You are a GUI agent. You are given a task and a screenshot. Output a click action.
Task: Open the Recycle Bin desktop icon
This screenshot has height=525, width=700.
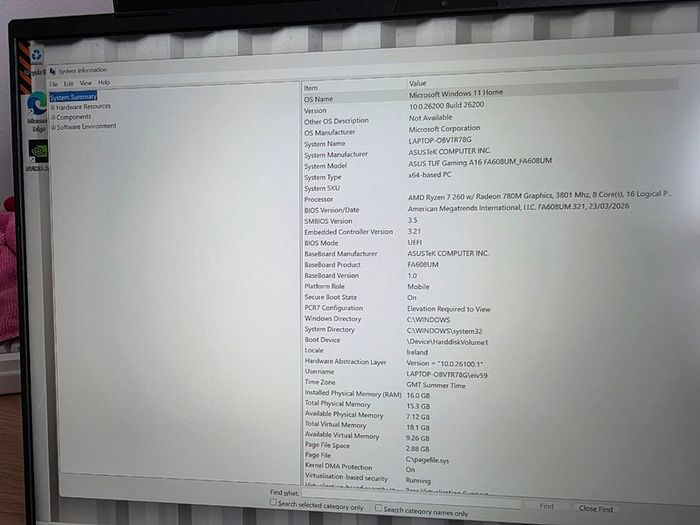click(37, 56)
